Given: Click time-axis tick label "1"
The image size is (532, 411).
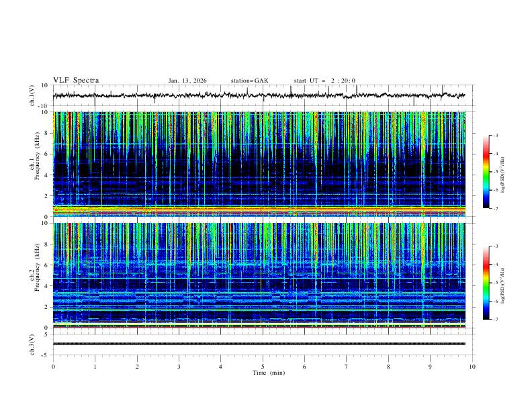Looking at the screenshot, I should [x=95, y=367].
